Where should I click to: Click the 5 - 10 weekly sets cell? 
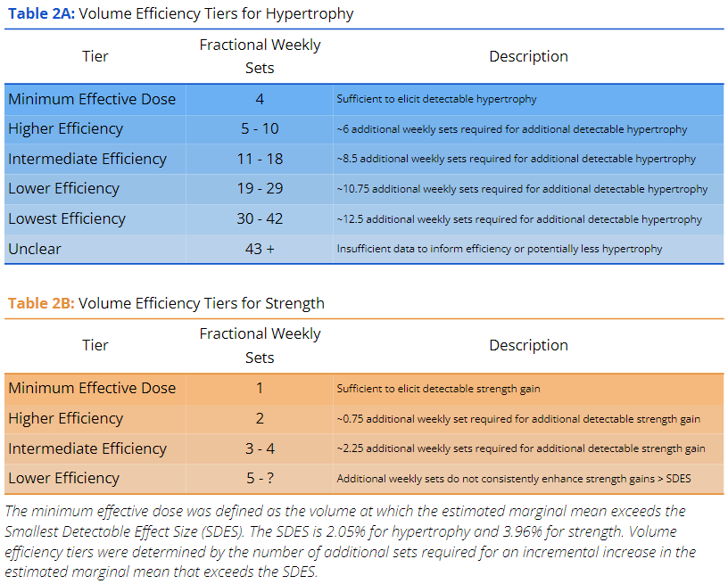260,129
